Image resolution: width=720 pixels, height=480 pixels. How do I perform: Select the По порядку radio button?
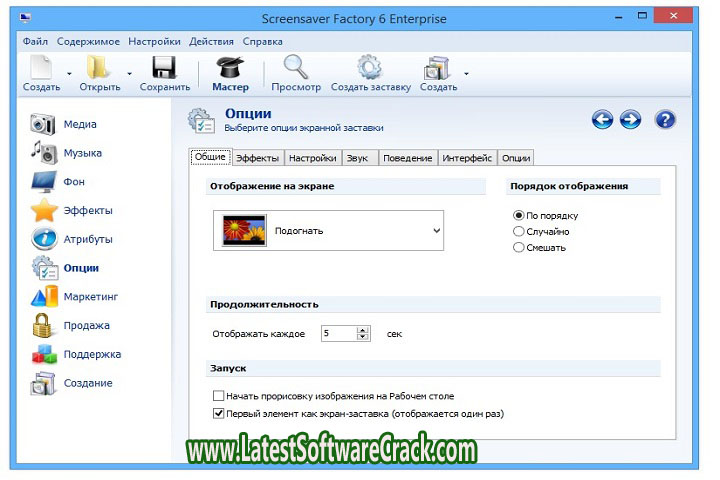pyautogui.click(x=518, y=215)
